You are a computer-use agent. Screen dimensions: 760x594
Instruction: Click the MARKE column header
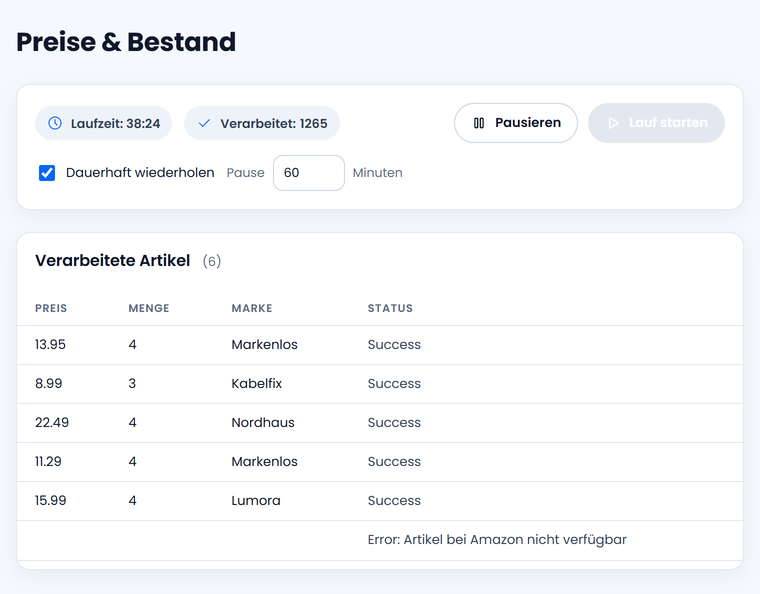[x=252, y=308]
